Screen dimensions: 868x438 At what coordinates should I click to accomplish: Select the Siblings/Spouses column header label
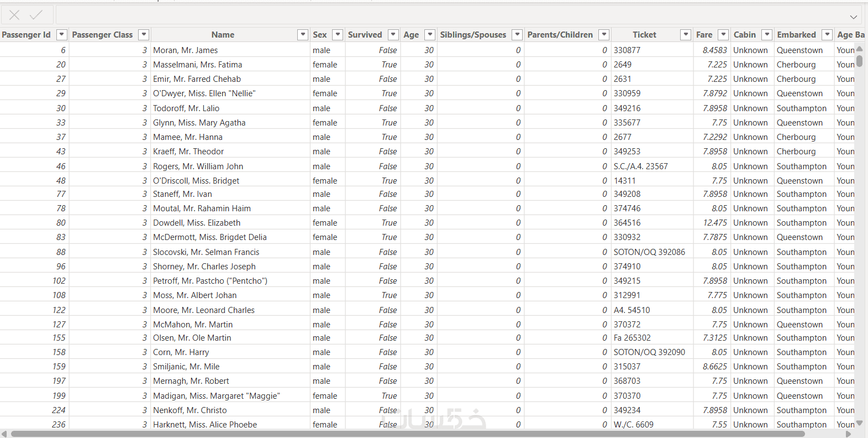click(x=473, y=35)
